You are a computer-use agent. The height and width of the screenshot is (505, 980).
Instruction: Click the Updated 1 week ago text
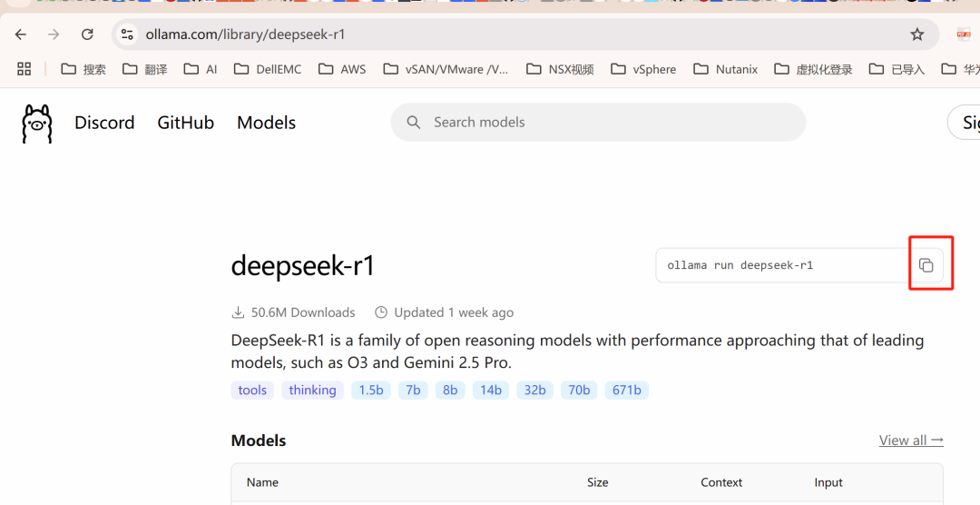tap(454, 312)
